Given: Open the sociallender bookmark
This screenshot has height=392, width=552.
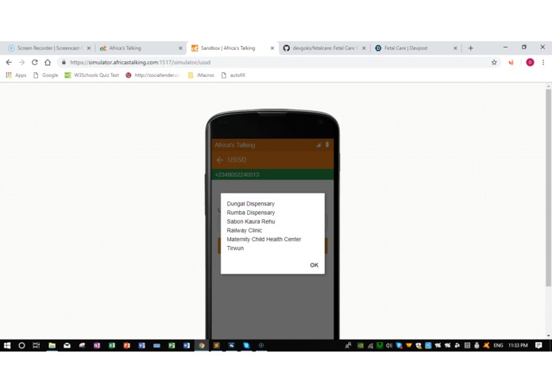Looking at the screenshot, I should (x=152, y=75).
